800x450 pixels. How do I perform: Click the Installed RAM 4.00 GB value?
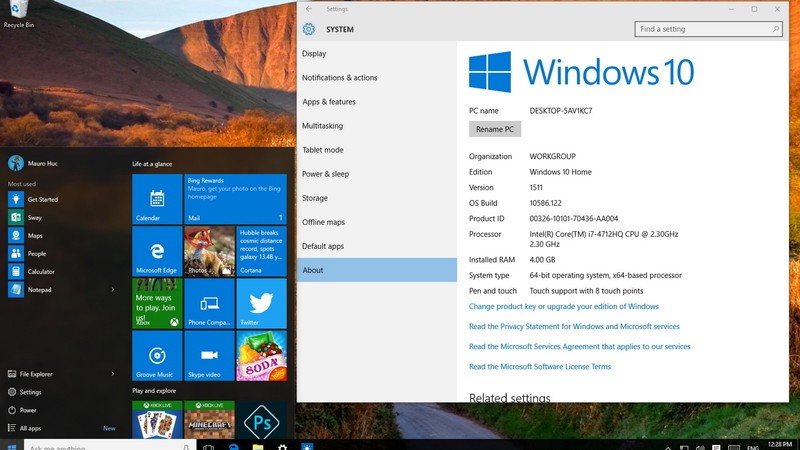coord(542,260)
